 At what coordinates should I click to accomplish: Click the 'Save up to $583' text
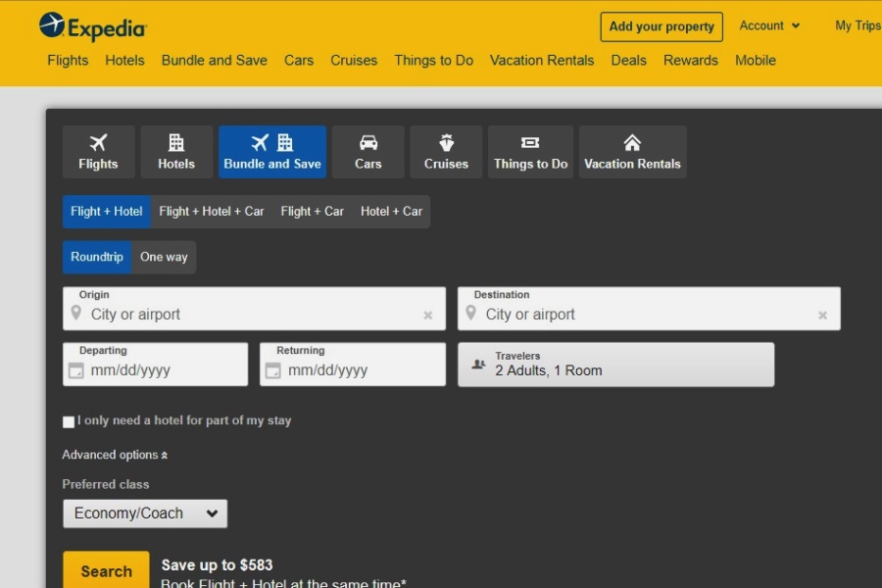coord(218,564)
